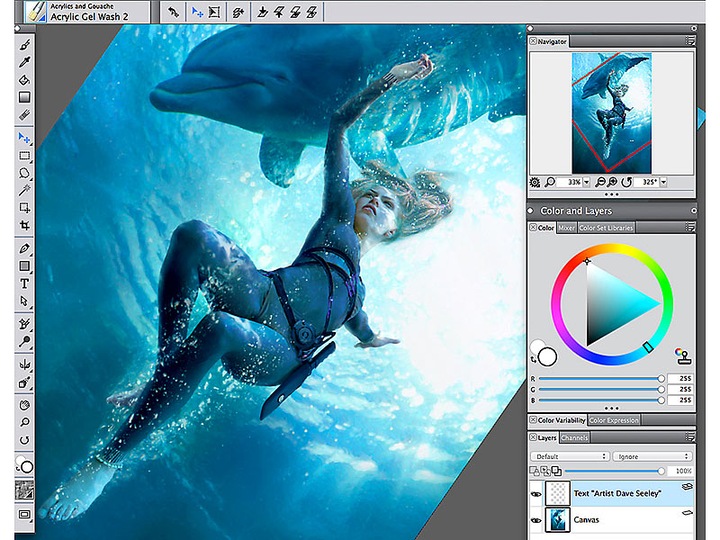Image resolution: width=720 pixels, height=540 pixels.
Task: Click Navigator zoom out button
Action: pyautogui.click(x=600, y=182)
